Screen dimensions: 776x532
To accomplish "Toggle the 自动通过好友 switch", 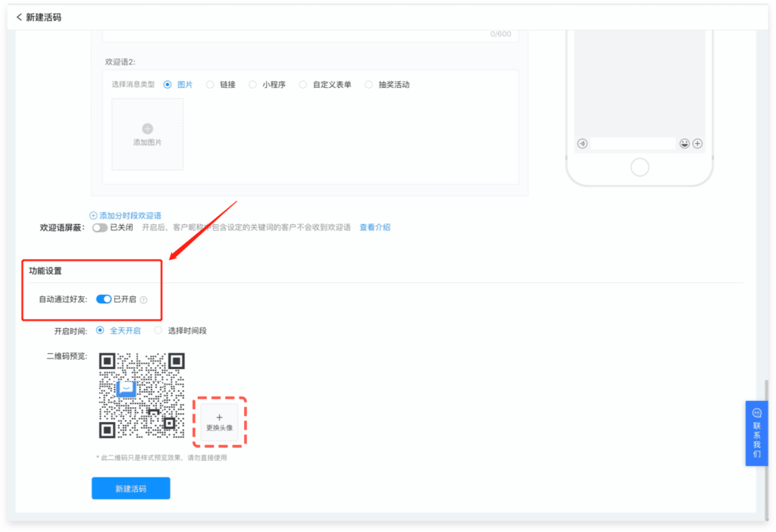I will 103,299.
